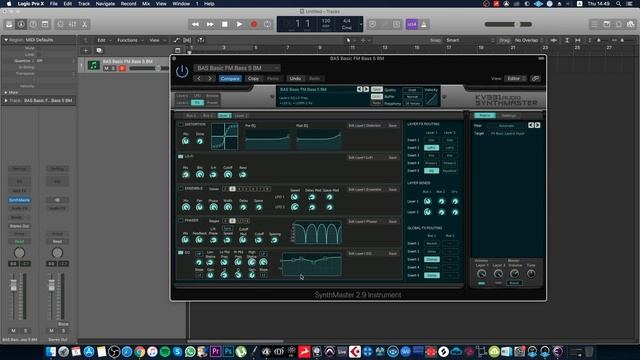Open the Editors scissors icon
Viewport: 640px width, 360px height.
(84, 24)
